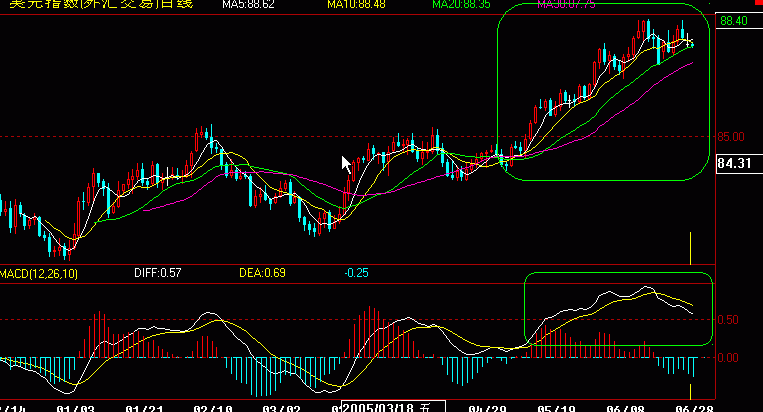Open the MACD(12,26,10) indicator label
The height and width of the screenshot is (412, 763).
pos(39,273)
